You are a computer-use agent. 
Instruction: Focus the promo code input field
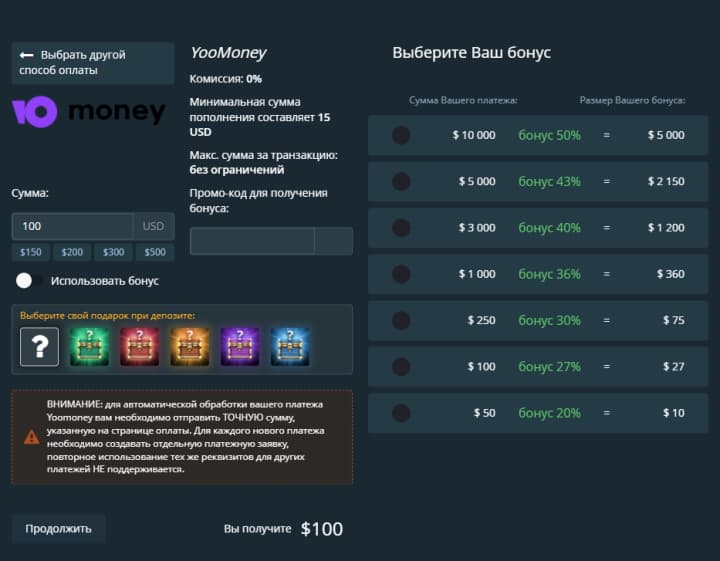[x=252, y=241]
